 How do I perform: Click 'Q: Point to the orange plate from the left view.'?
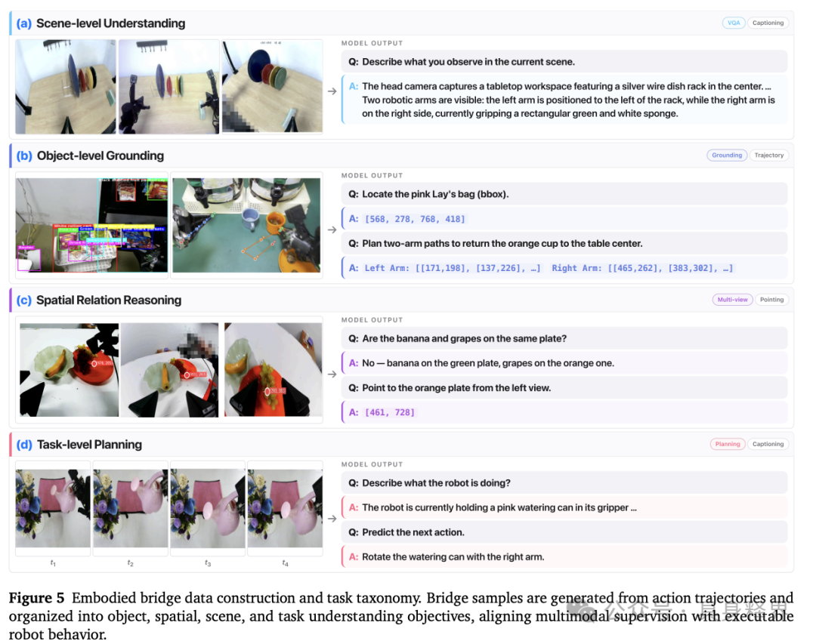[564, 388]
